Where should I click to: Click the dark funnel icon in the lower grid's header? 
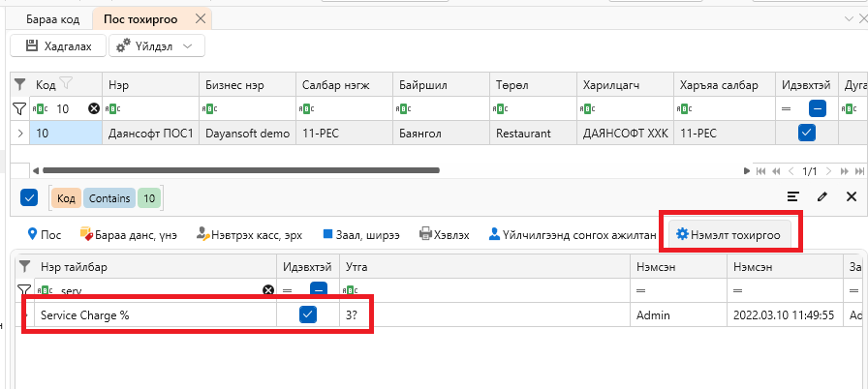(24, 267)
